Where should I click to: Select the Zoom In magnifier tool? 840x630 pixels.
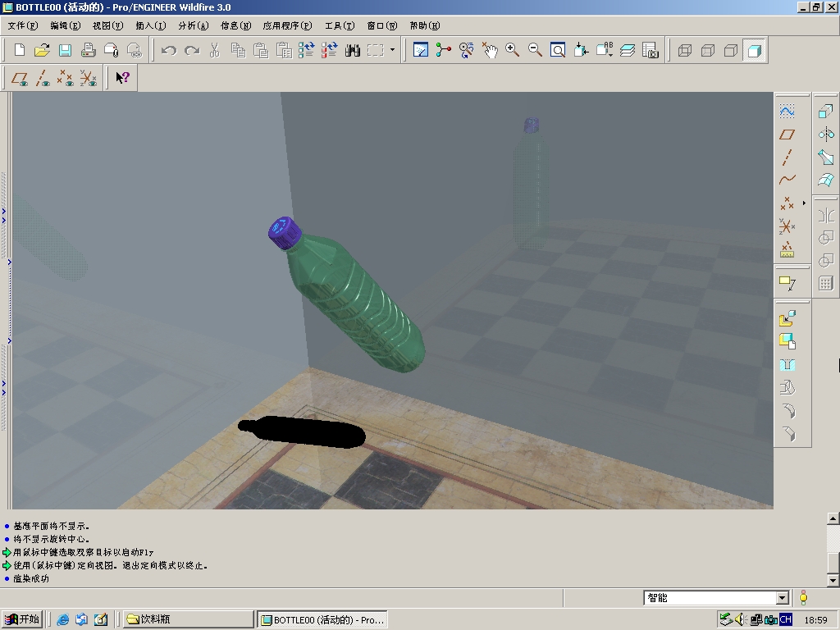[513, 51]
